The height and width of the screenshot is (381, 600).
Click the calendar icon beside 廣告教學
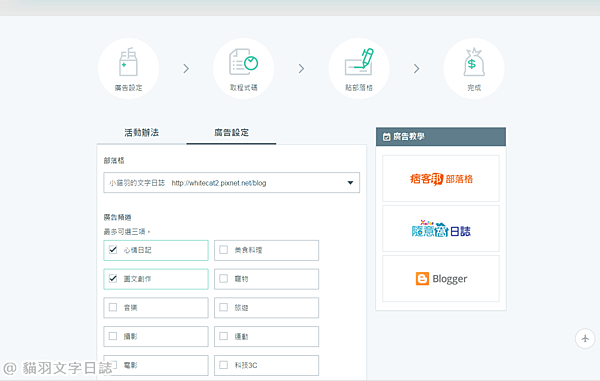pos(386,137)
